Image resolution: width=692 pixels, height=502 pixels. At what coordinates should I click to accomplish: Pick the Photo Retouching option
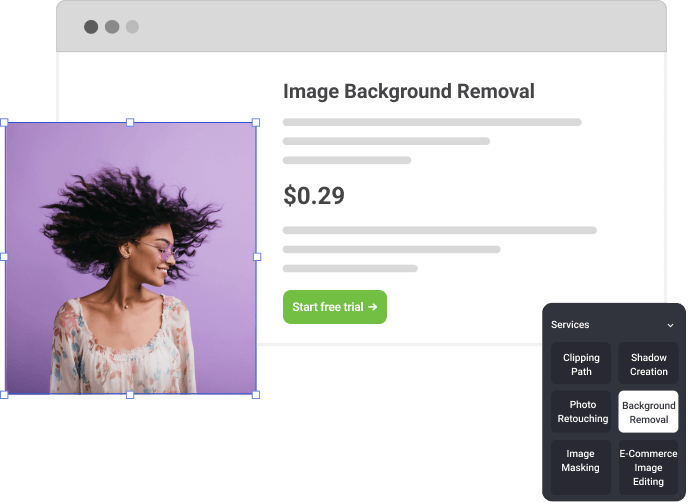[x=581, y=412]
